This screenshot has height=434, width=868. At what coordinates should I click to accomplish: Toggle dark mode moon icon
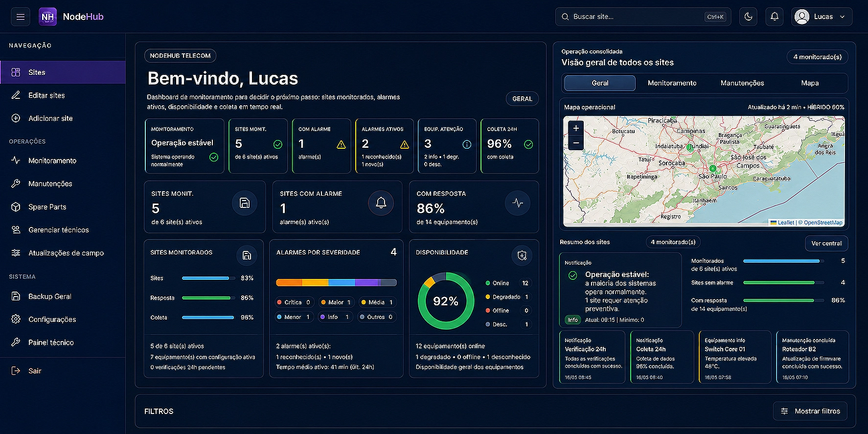click(748, 17)
